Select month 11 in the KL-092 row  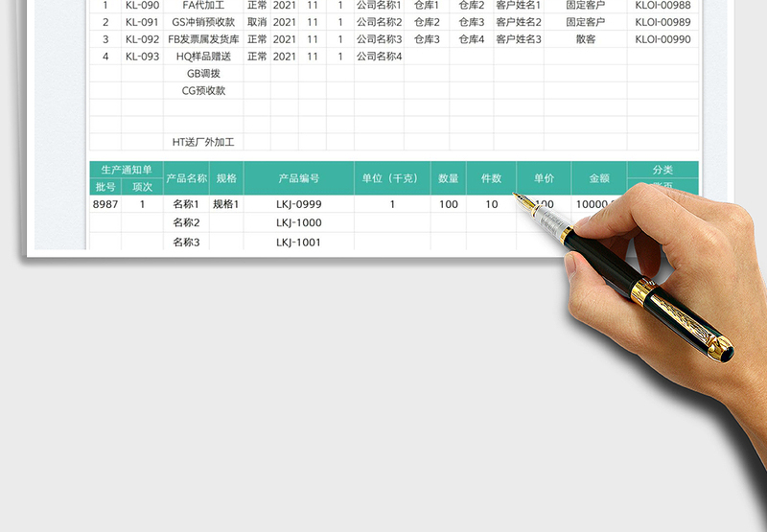pyautogui.click(x=313, y=39)
